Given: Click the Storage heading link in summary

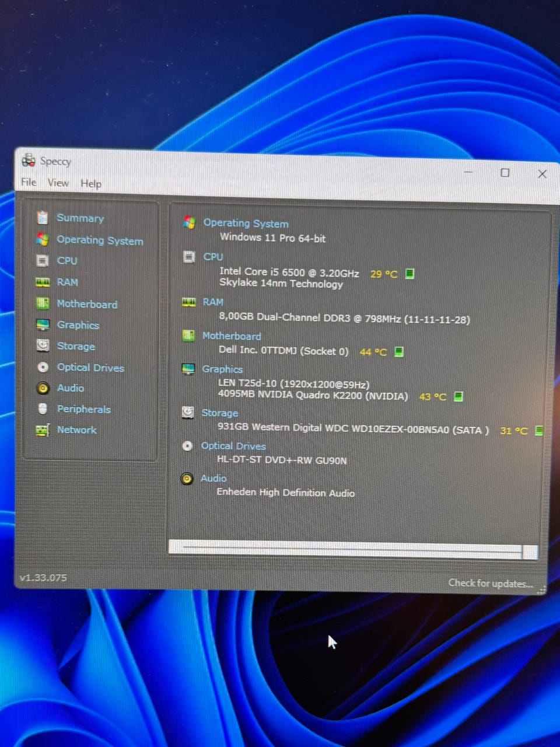Looking at the screenshot, I should click(x=219, y=413).
